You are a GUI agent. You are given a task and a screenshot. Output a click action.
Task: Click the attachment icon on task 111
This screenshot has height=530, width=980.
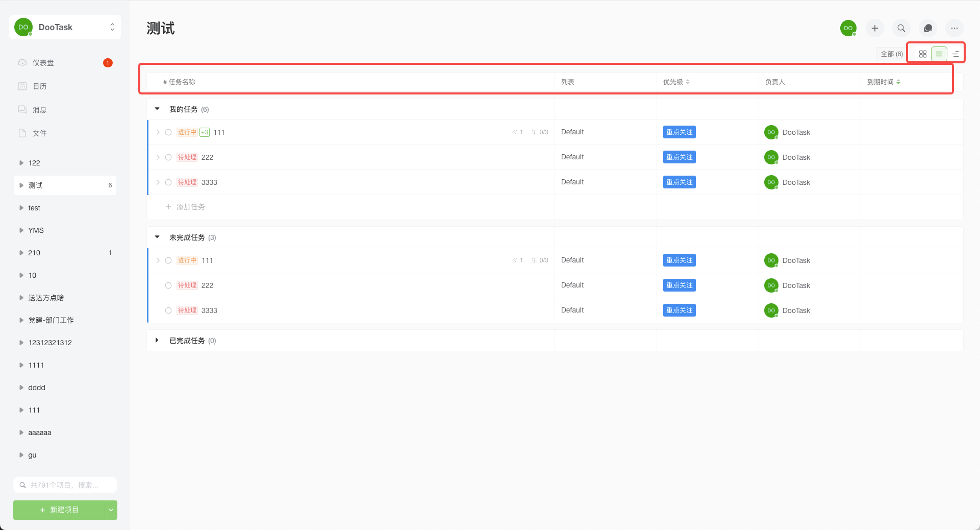click(x=515, y=132)
